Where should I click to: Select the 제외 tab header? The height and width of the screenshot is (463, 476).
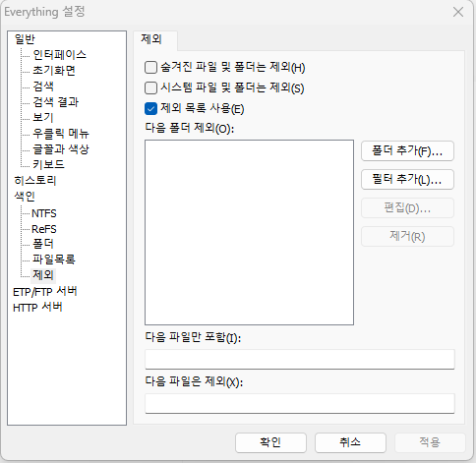155,40
